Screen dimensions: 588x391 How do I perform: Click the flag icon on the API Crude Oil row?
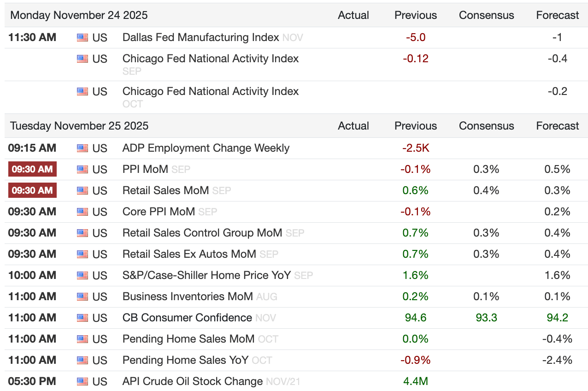[82, 381]
